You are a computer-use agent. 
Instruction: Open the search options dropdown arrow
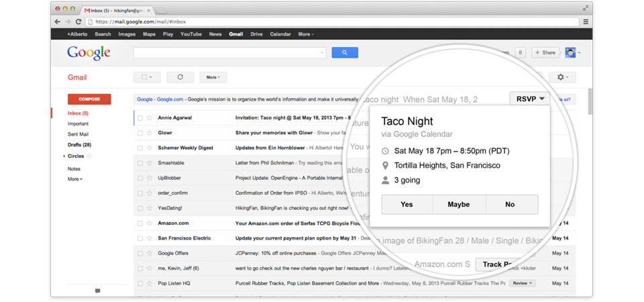321,52
